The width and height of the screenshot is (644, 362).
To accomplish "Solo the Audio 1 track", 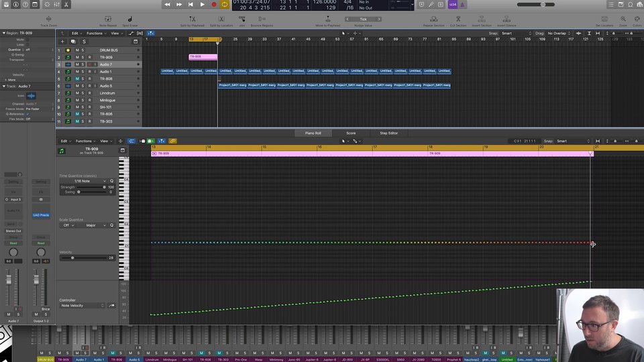I will click(x=83, y=72).
